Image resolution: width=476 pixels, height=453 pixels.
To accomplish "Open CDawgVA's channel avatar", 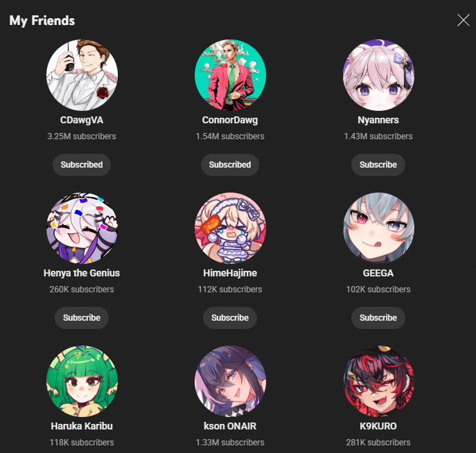I will pos(82,75).
